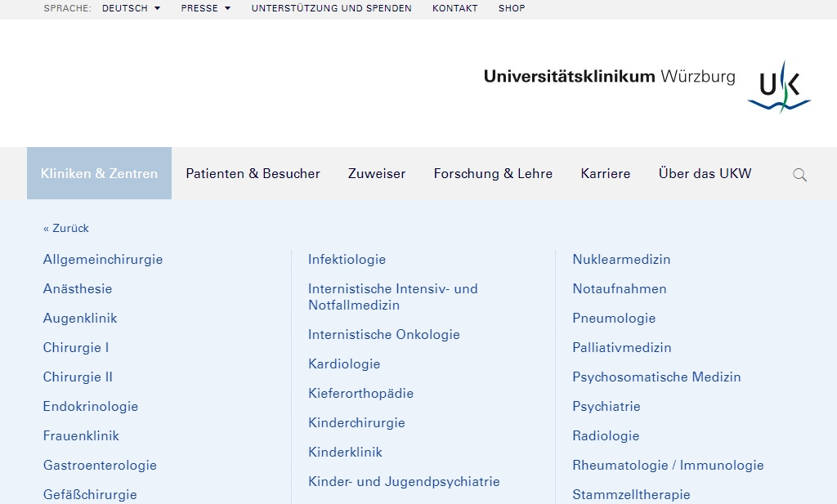Open Kinder- und Jugendpsychiatrie link
This screenshot has height=504, width=837.
point(404,481)
